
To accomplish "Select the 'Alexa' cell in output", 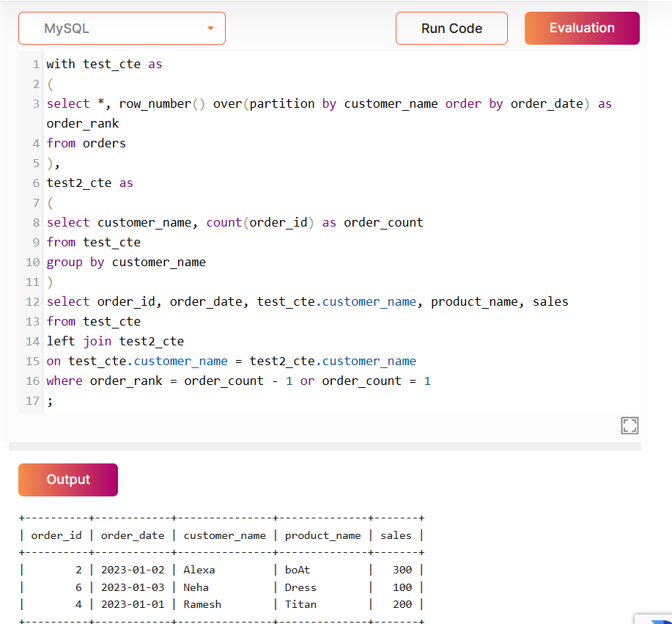I will (x=199, y=570).
